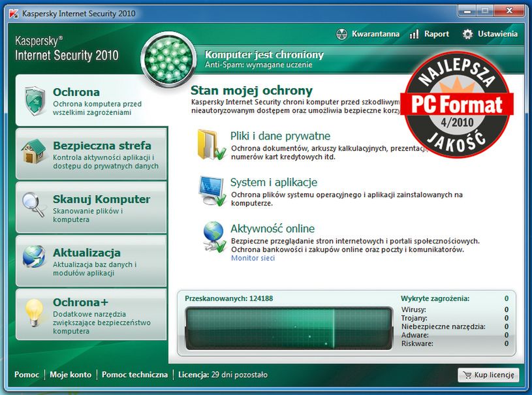Click the green protection status orb

[168, 59]
